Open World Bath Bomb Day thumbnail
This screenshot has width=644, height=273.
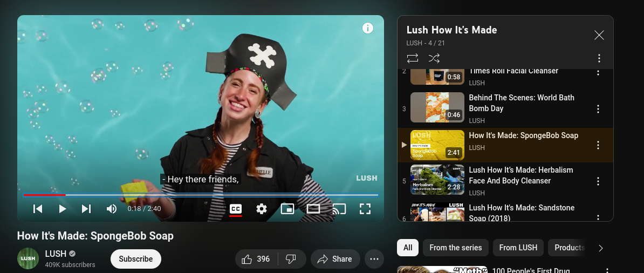[x=437, y=107]
